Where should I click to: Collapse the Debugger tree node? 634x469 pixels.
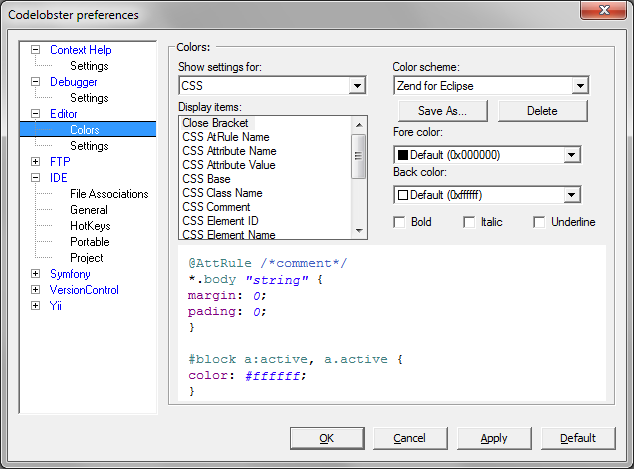coord(36,82)
